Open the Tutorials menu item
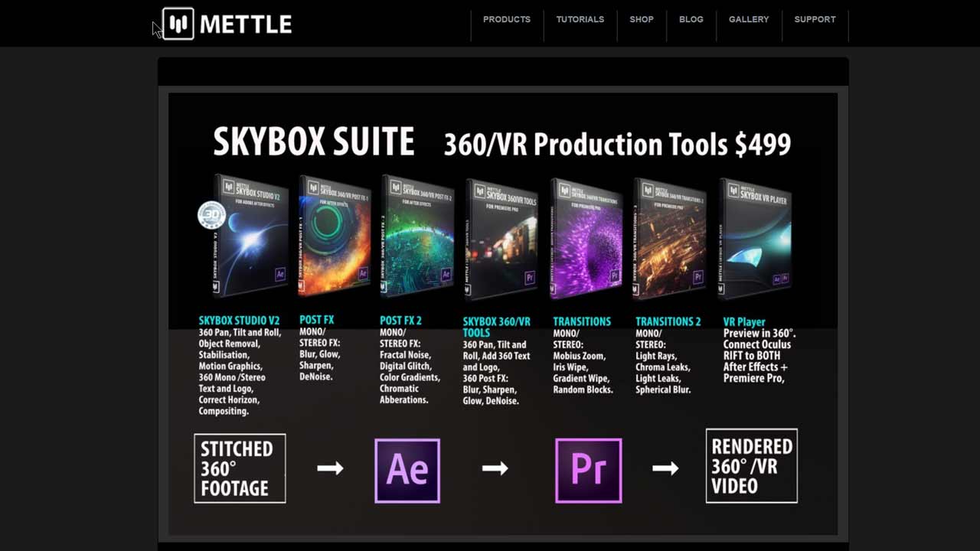The image size is (980, 551). [580, 20]
